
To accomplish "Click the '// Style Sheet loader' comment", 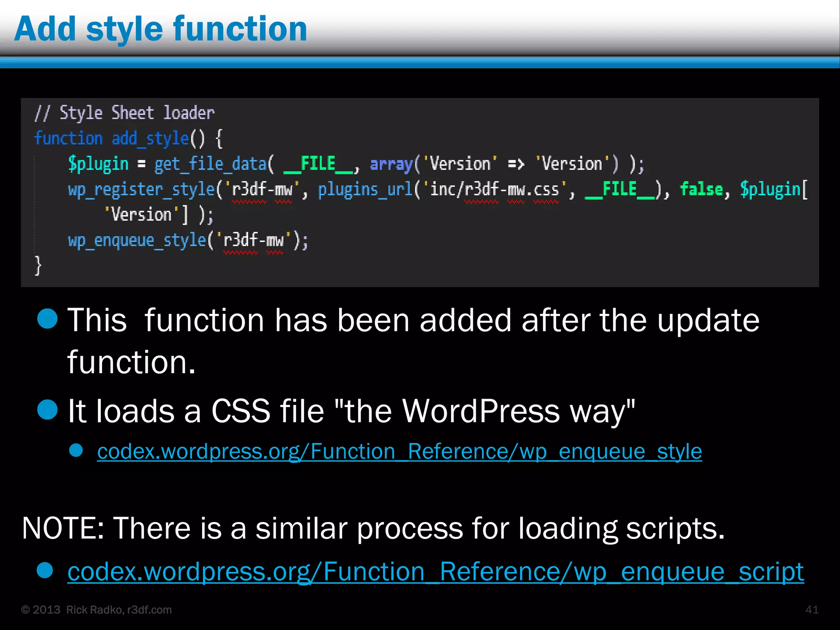I will [125, 113].
